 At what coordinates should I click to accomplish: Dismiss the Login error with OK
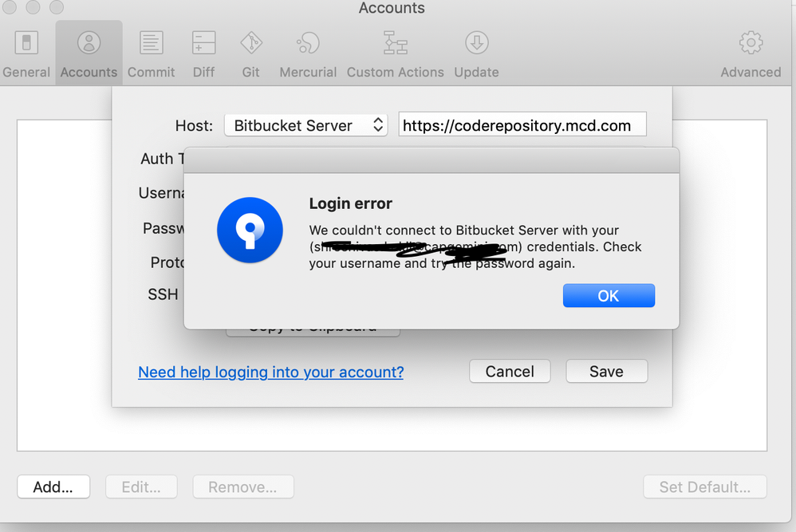pyautogui.click(x=609, y=295)
